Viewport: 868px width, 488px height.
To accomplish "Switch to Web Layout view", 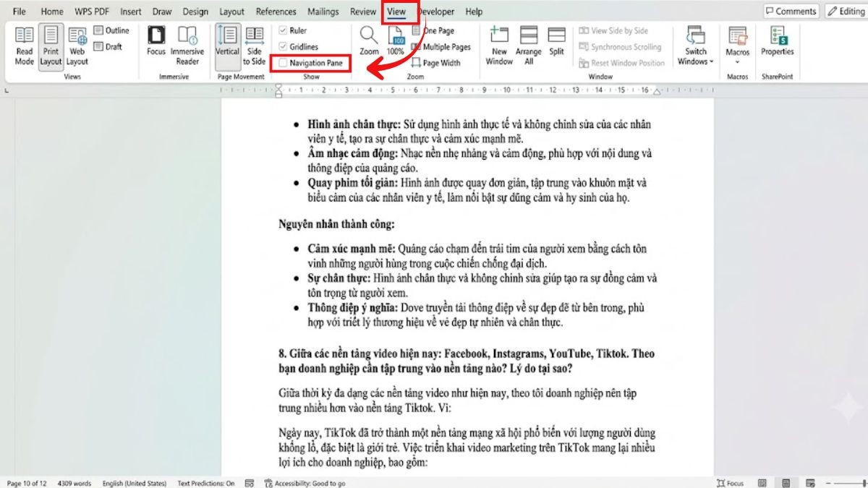I will pos(77,46).
